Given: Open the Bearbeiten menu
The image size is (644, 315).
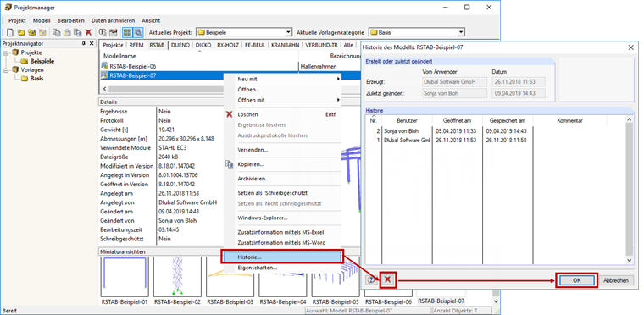Looking at the screenshot, I should point(70,20).
